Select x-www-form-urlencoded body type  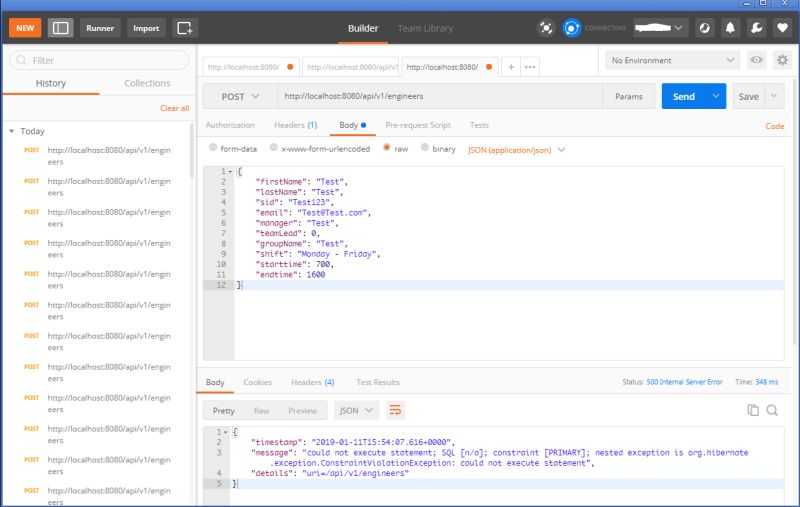[273, 147]
